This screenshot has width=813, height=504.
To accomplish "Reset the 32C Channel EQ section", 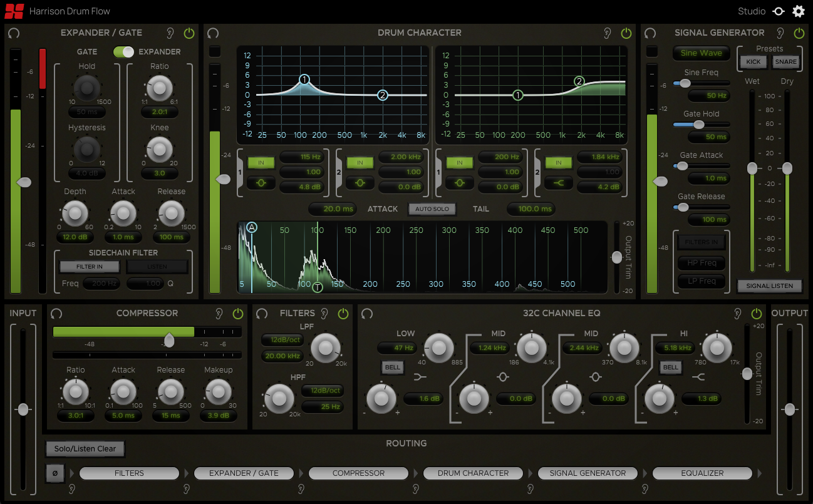I will (x=367, y=314).
